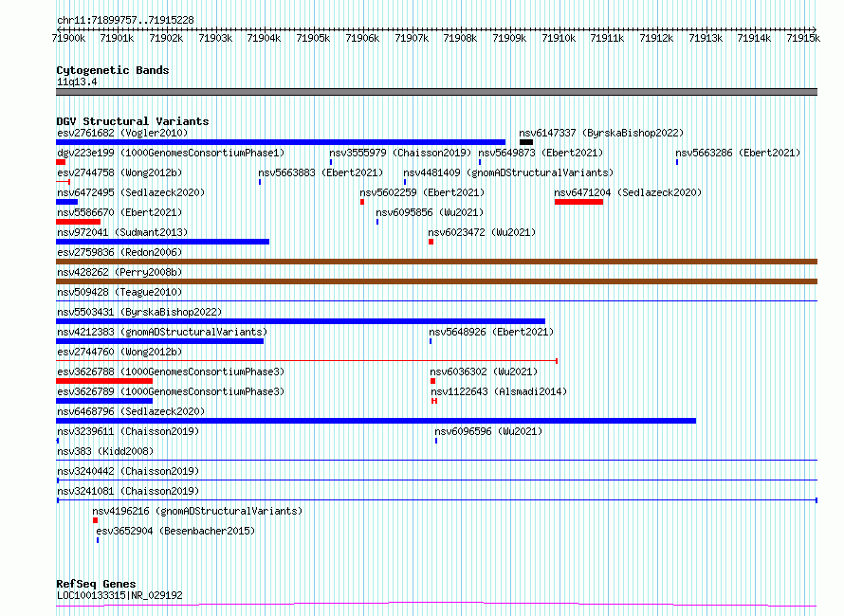Screen dimensions: 844x616
Task: Click the 71914k ruler tick label
Action: tap(754, 38)
